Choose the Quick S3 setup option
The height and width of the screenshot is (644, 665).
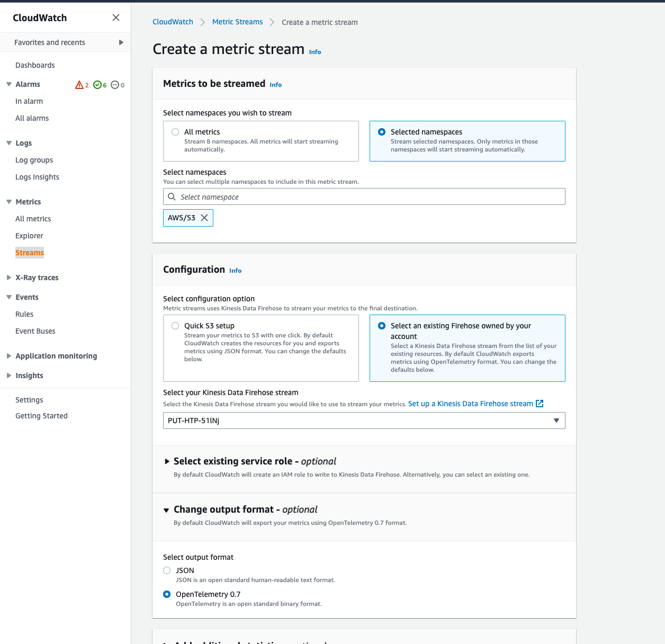(175, 326)
